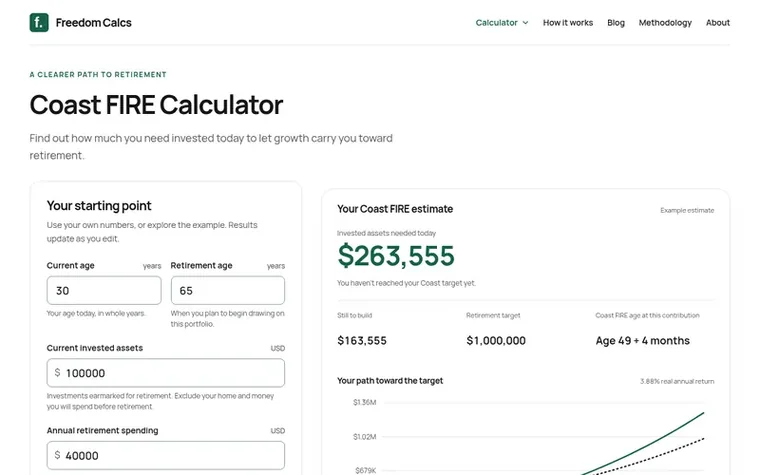Click the dollar sign in invested assets field

(x=57, y=372)
